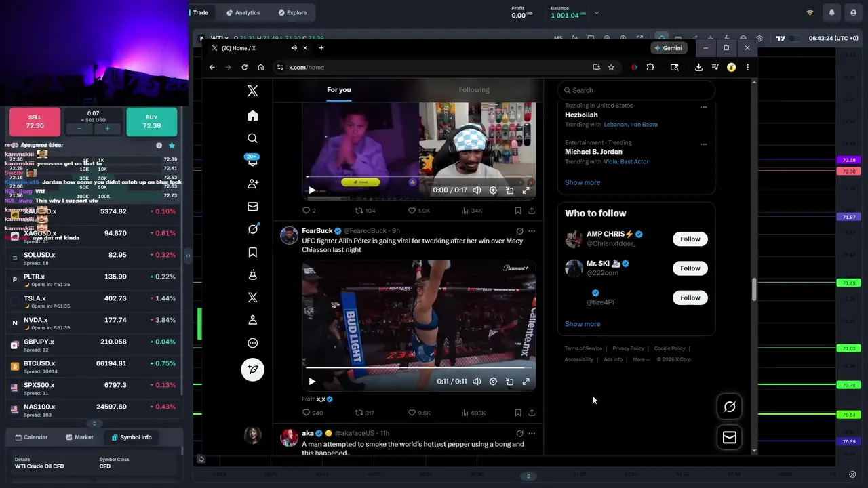Open video settings gear on UFC video

[493, 382]
